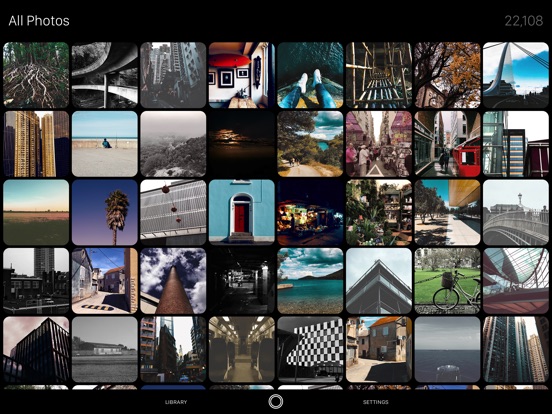The height and width of the screenshot is (414, 552).
Task: Select the train carriage interior photo
Action: coord(242,350)
